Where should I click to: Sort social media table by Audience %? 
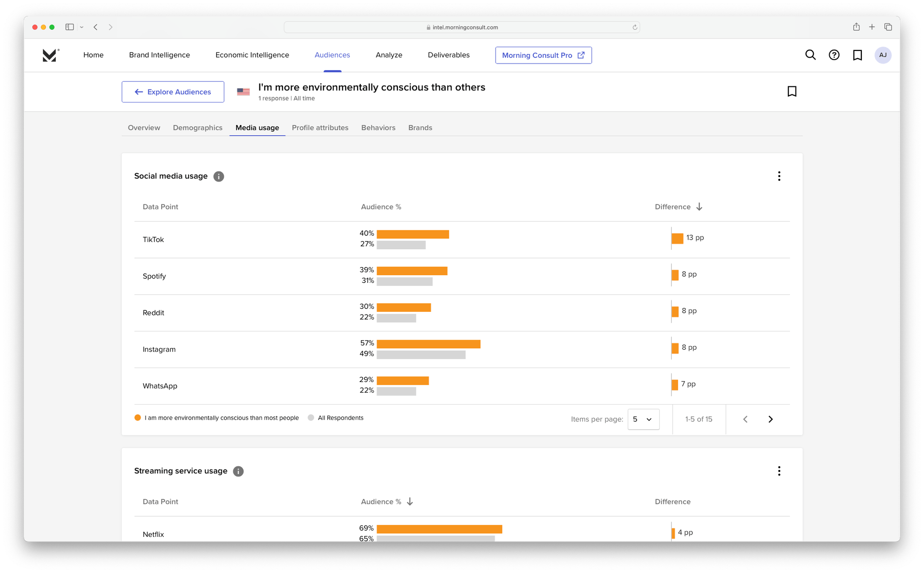coord(381,207)
